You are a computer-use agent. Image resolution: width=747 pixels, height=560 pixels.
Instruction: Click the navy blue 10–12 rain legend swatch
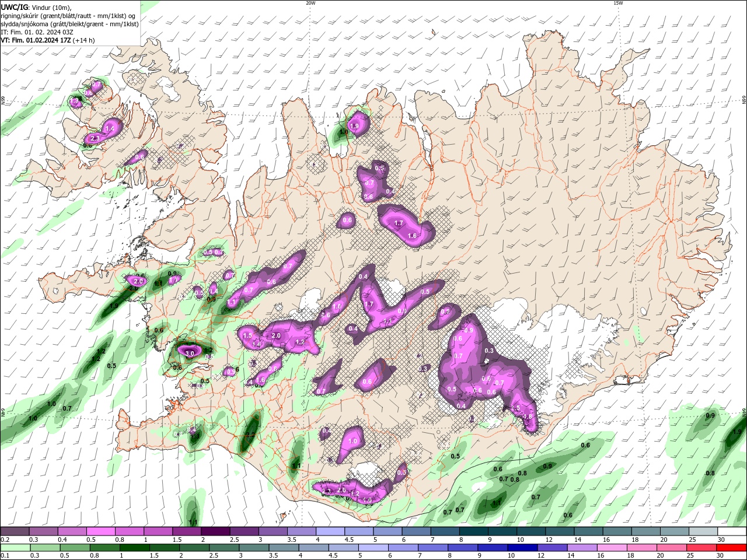[523, 548]
